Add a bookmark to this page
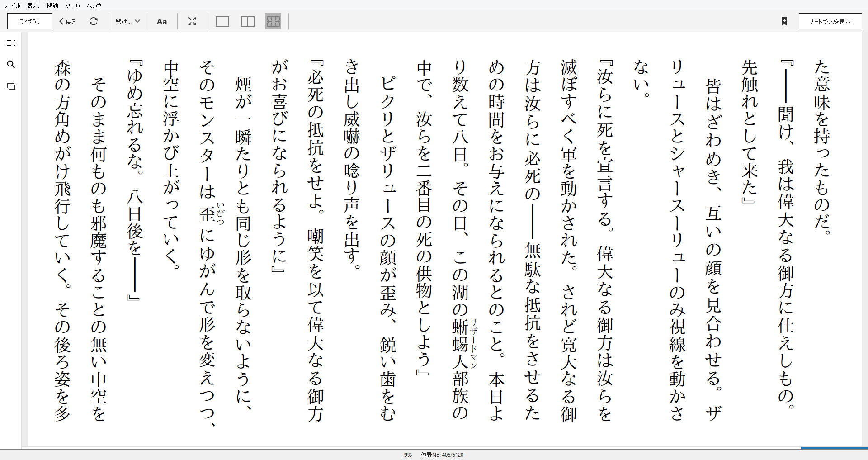This screenshot has width=868, height=460. coord(784,21)
